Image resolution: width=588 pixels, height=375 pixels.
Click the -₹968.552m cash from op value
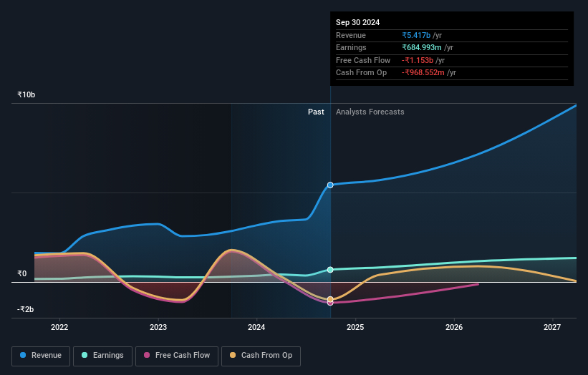423,73
